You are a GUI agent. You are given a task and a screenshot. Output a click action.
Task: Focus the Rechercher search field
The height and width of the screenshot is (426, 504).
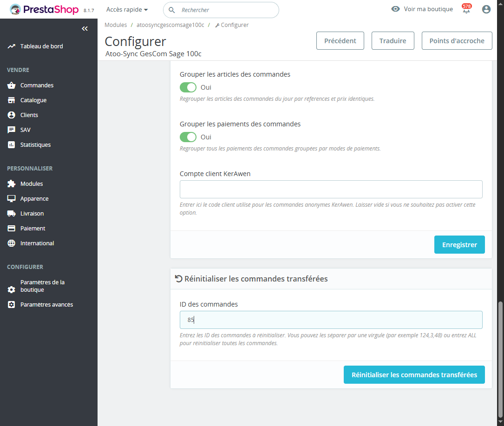tap(221, 10)
